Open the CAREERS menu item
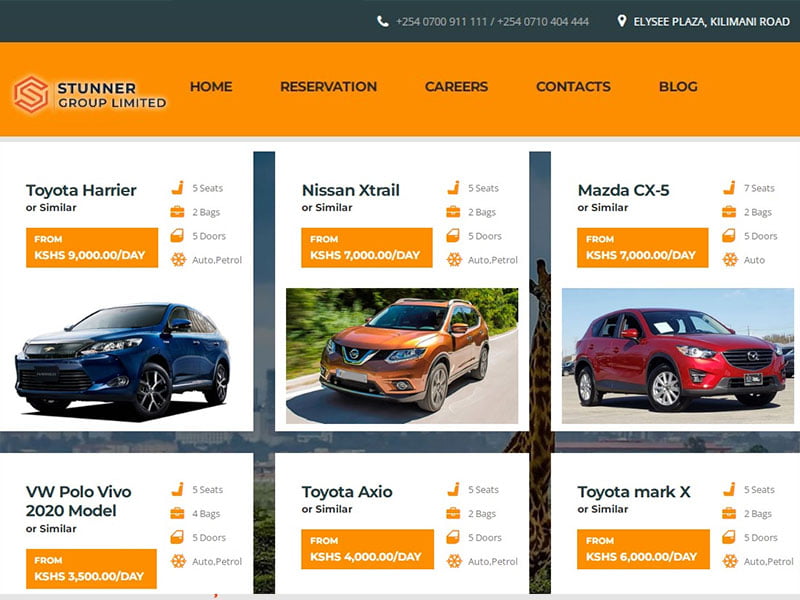The image size is (800, 600). click(457, 87)
